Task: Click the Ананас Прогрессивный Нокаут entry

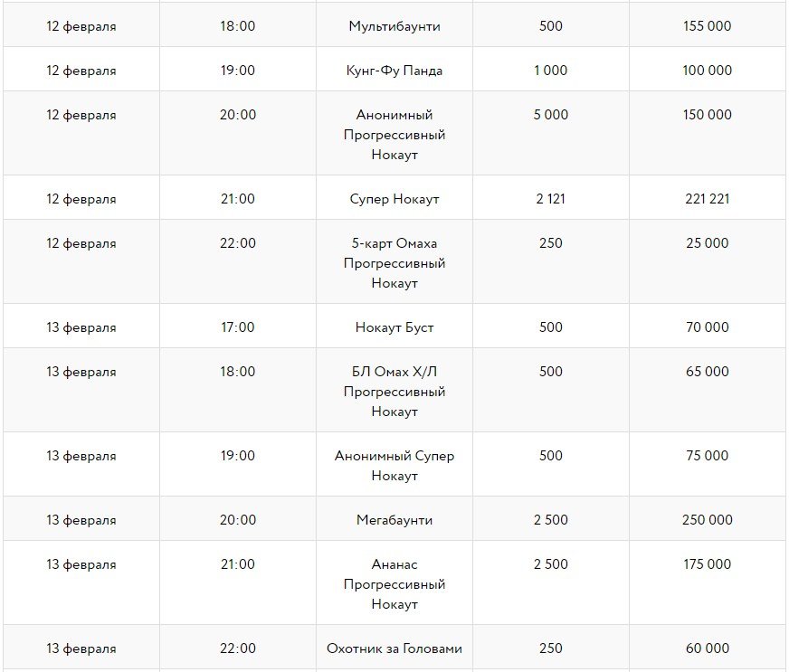Action: click(394, 584)
